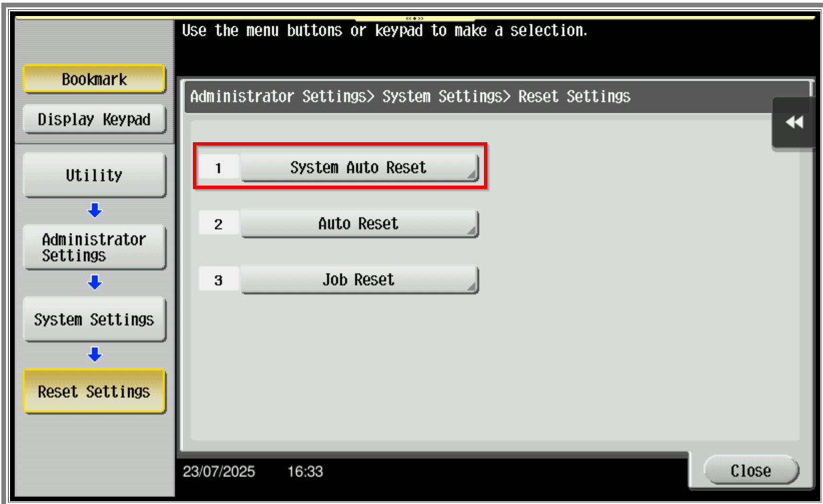Collapse the panel with the double-arrow icon
823x504 pixels.
pyautogui.click(x=794, y=122)
